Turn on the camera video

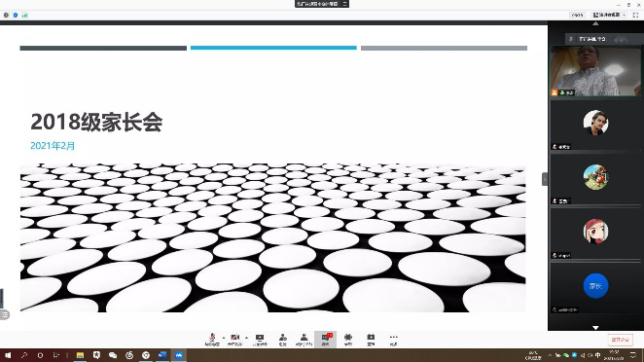point(234,340)
